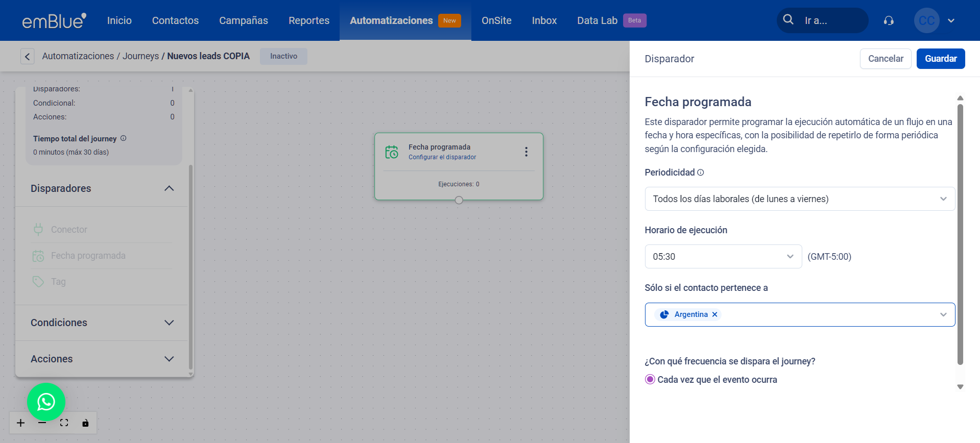
Task: Open the three-dot menu on Fecha programada node
Action: 526,152
